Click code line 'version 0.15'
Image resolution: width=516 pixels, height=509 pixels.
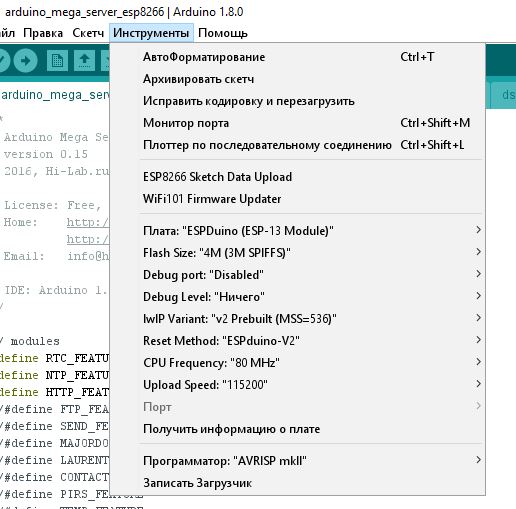(46, 154)
